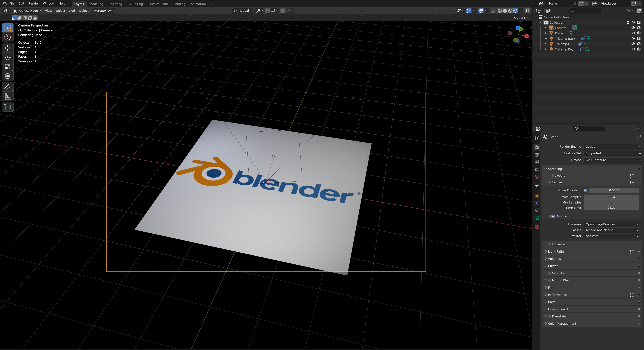
Task: Open the Render menu in top bar
Action: 34,4
